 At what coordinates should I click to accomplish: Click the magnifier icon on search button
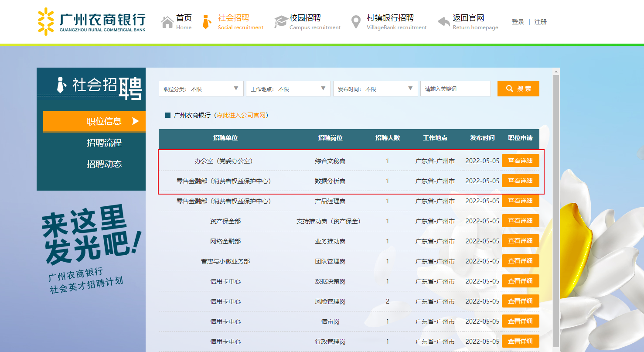tap(509, 89)
